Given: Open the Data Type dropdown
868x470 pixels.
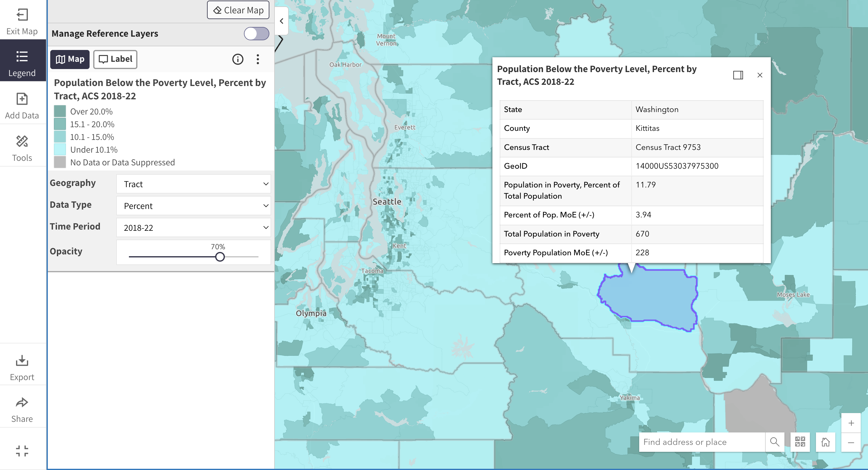Looking at the screenshot, I should coord(193,206).
